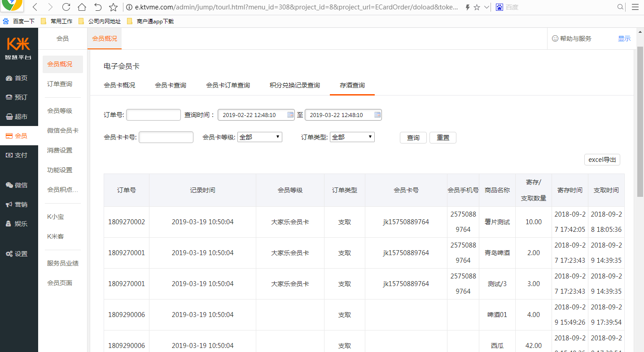This screenshot has height=352, width=644.
Task: Open 预订 in the dark sidebar
Action: pyautogui.click(x=19, y=97)
